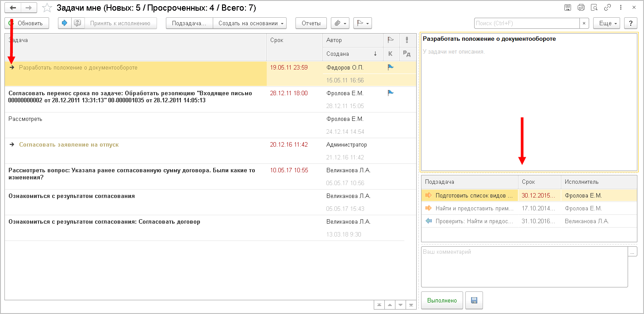Select the task Согласовать заявление на отпуск
644x314 pixels.
(x=69, y=145)
